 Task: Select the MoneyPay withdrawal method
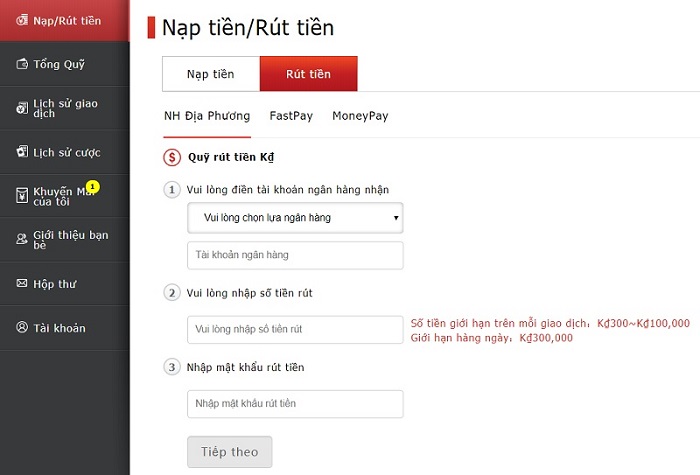click(x=360, y=116)
